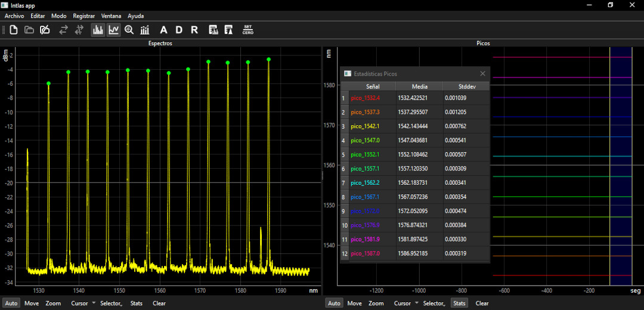Click the magnifier spectrum search icon

click(129, 30)
